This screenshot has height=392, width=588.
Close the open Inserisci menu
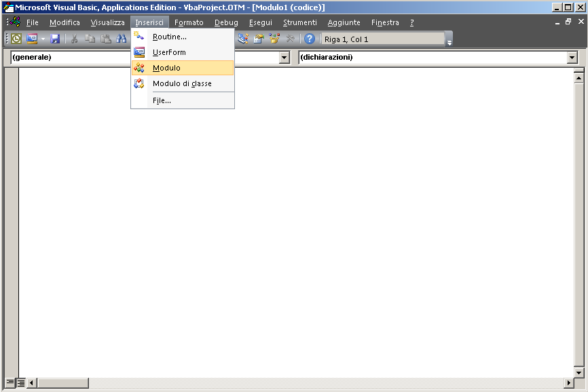(x=149, y=22)
